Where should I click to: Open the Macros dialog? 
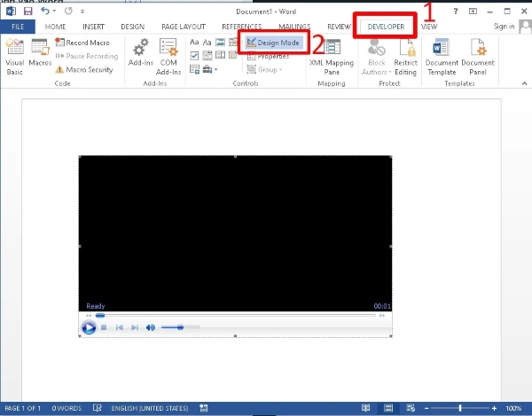(x=40, y=53)
